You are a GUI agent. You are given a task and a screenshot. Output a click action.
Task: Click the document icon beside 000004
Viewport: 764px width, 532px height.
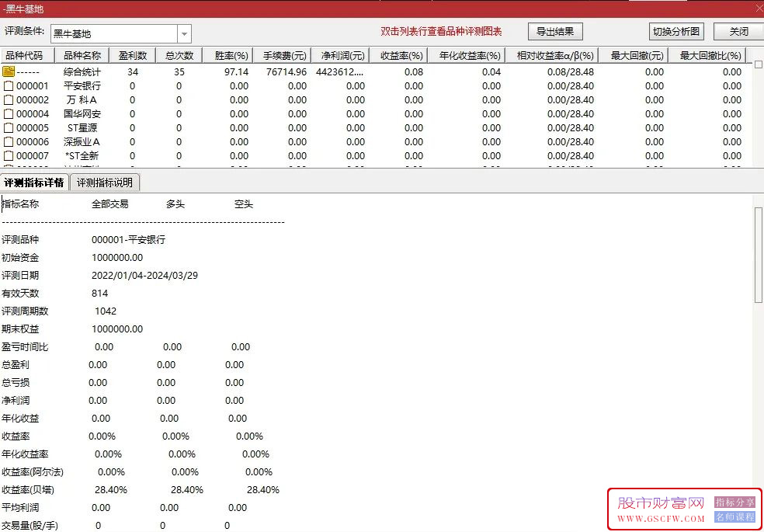pos(9,114)
